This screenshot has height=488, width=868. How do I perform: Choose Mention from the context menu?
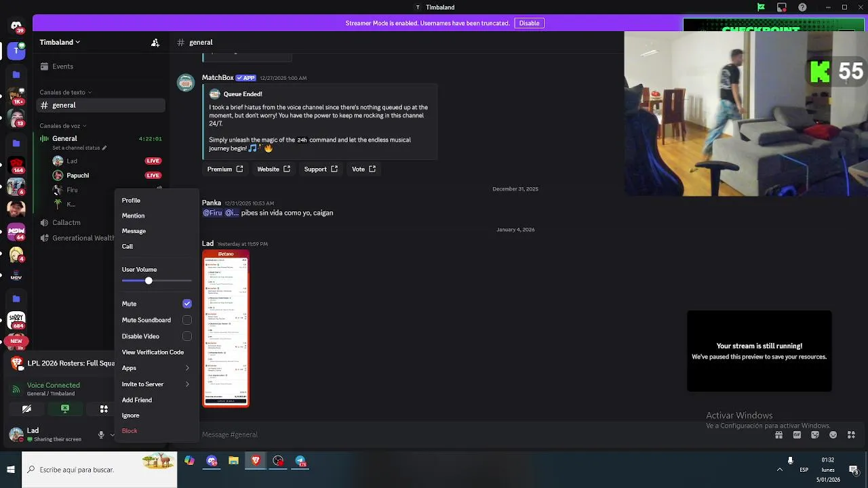point(156,216)
